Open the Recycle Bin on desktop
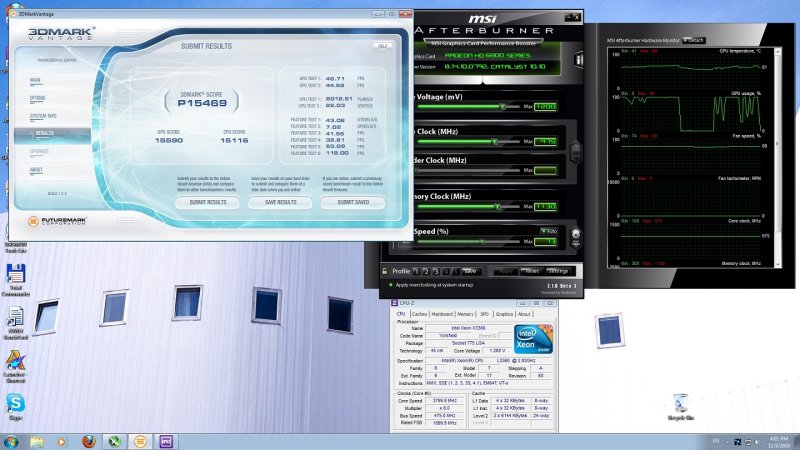 pos(680,407)
